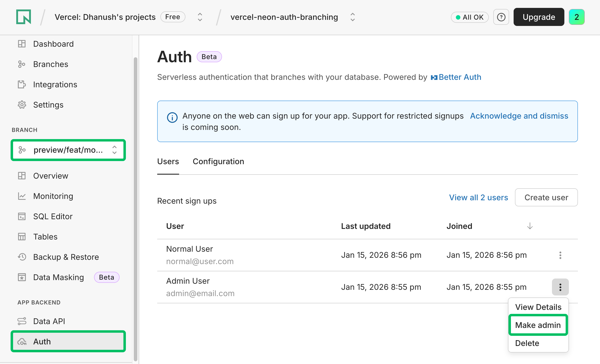Screen dimensions: 600x364
Task: Click the Branches icon in sidebar
Action: pyautogui.click(x=22, y=64)
